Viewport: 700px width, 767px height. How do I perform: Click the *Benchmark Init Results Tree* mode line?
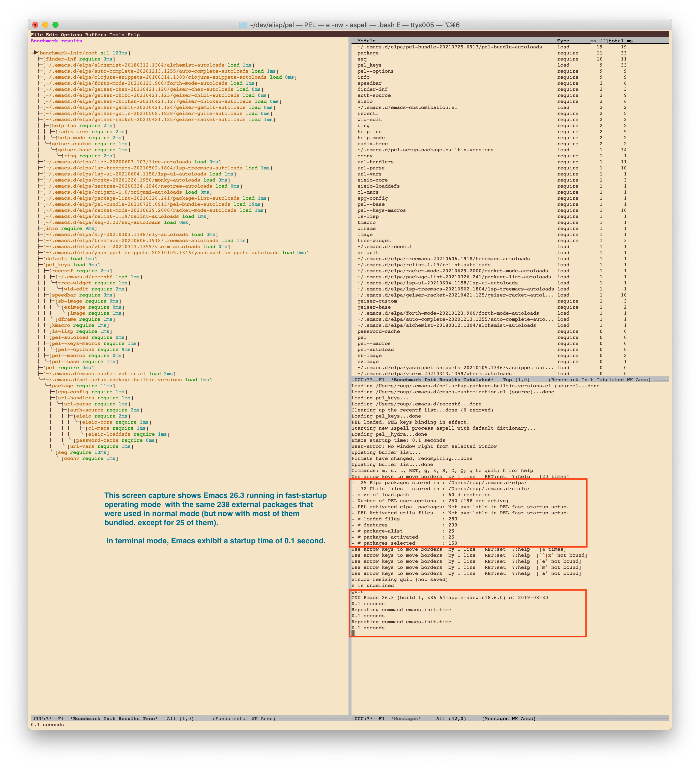click(189, 719)
